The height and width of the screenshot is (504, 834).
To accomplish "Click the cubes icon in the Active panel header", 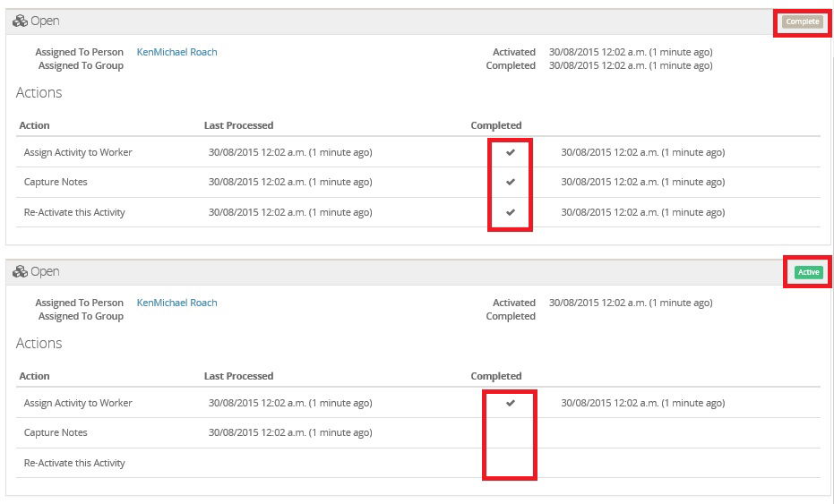I will [x=21, y=271].
